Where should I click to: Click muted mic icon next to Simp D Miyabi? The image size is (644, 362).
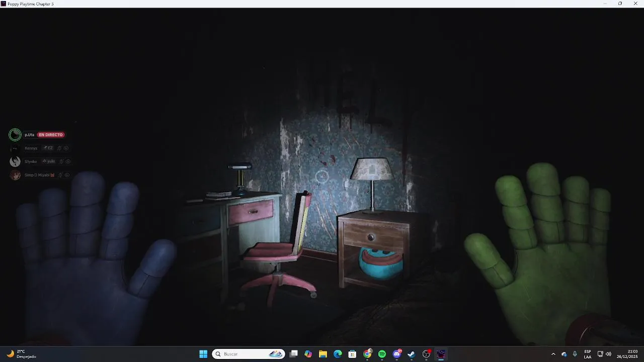coord(60,175)
